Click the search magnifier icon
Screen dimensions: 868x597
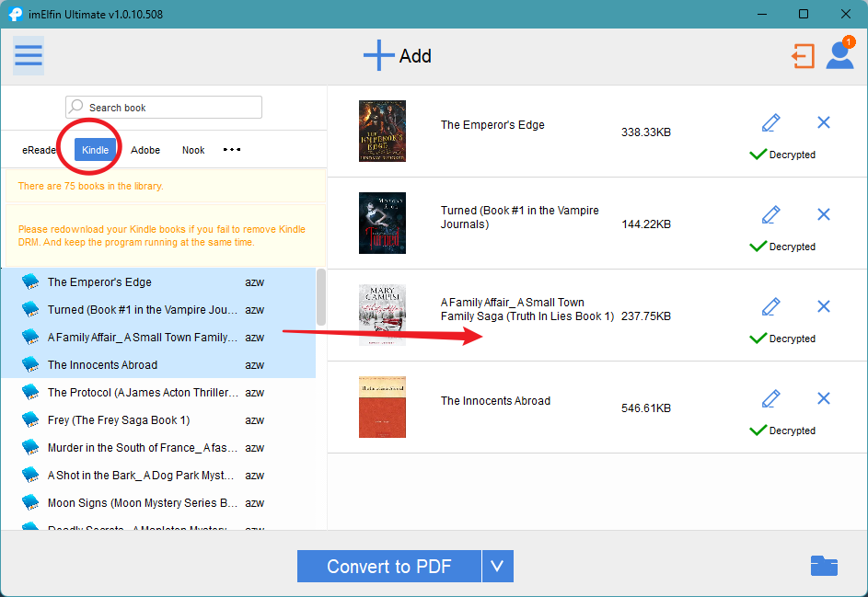(x=78, y=107)
